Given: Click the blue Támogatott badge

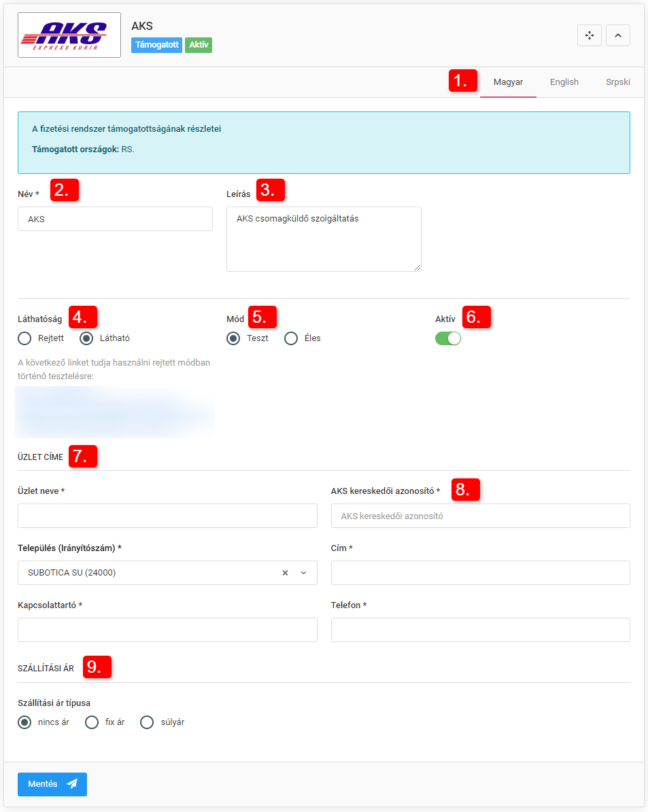Looking at the screenshot, I should tap(156, 45).
